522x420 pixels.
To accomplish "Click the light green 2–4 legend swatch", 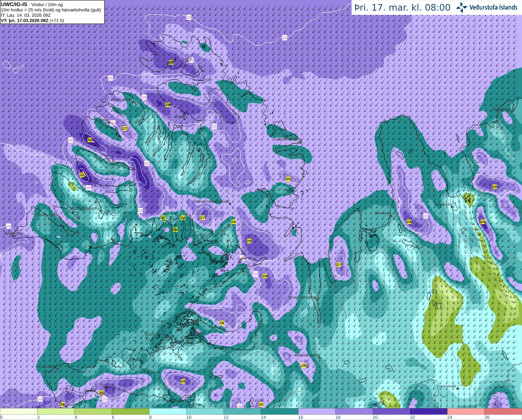I will [56, 411].
